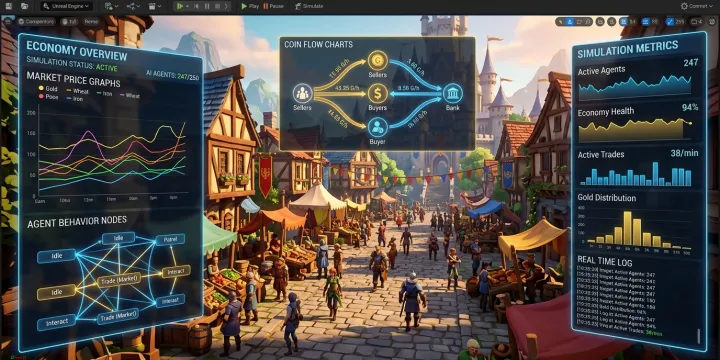
Task: Toggle Gold series in price legend
Action: 48,89
